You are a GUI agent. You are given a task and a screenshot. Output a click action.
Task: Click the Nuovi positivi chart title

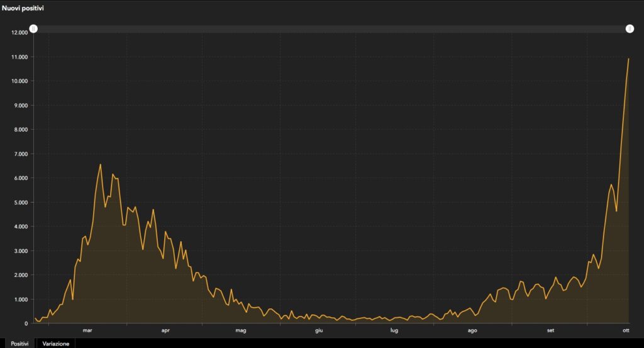point(23,8)
